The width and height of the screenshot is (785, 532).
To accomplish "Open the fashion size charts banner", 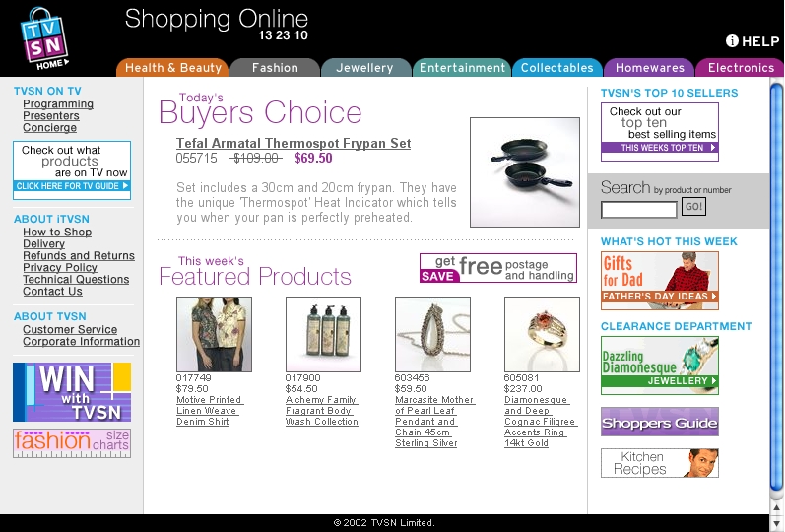I will pos(72,442).
